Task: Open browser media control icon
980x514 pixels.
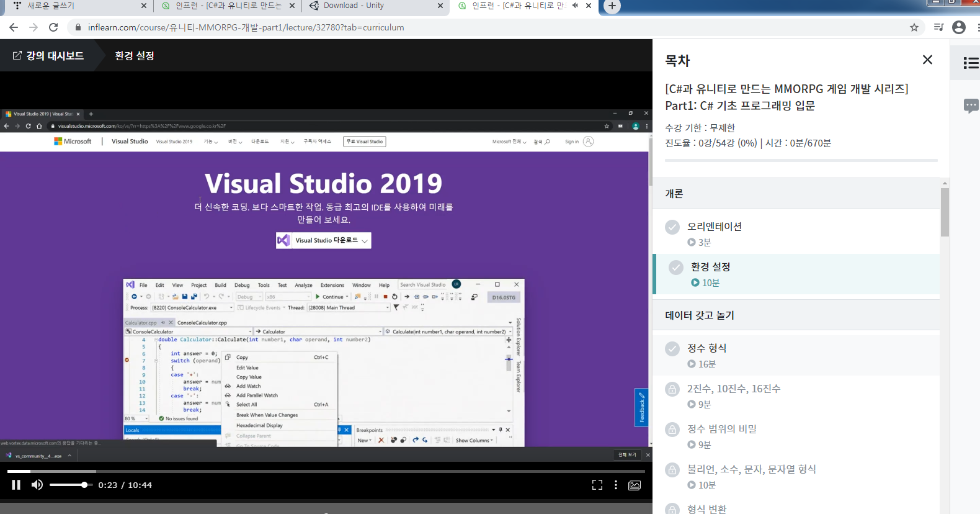Action: 938,27
